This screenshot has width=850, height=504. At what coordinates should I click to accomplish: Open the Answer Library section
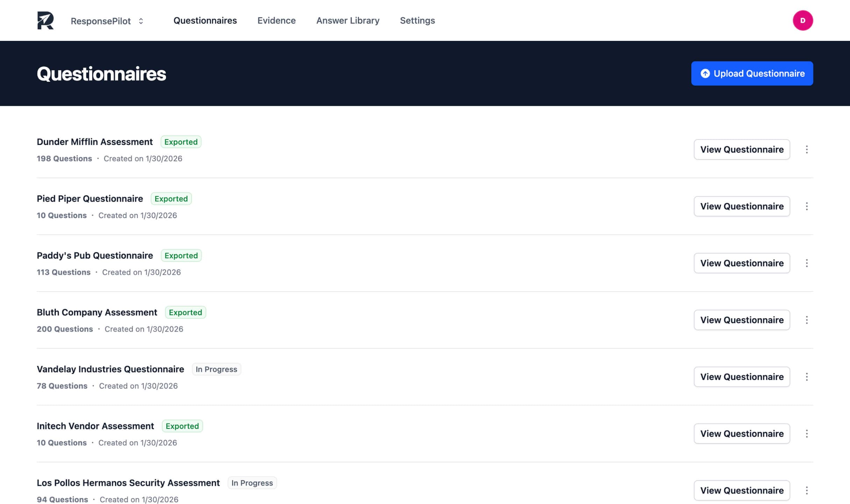(x=348, y=21)
